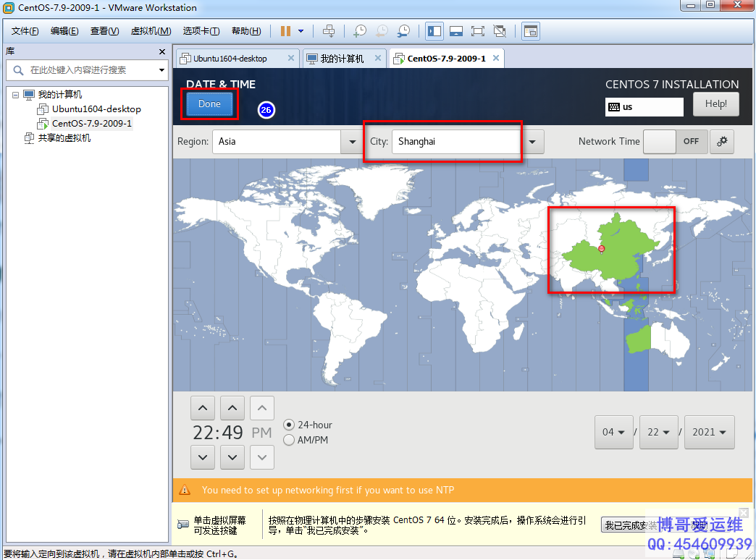756x560 pixels.
Task: Toggle the Network Time switch
Action: pyautogui.click(x=674, y=142)
